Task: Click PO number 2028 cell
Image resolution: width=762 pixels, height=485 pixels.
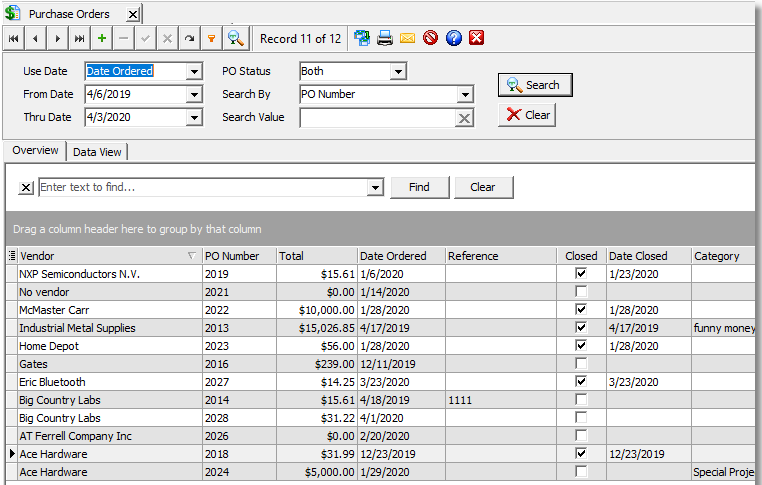Action: (239, 418)
